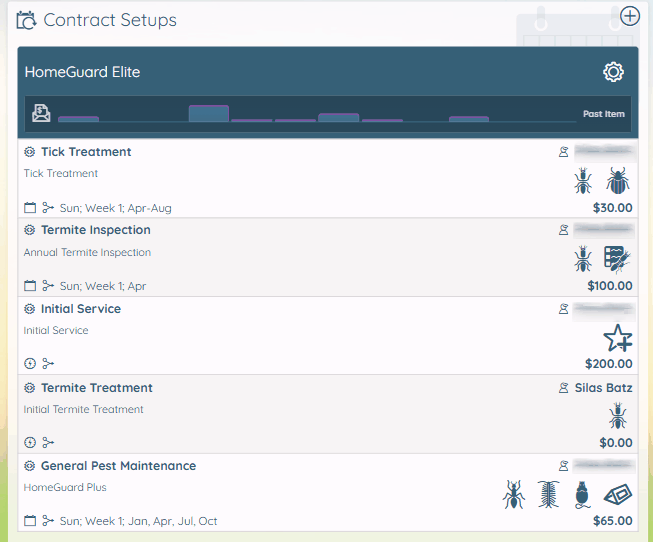This screenshot has width=653, height=542.
Task: Click HomeGuard Plus description
Action: tap(65, 487)
